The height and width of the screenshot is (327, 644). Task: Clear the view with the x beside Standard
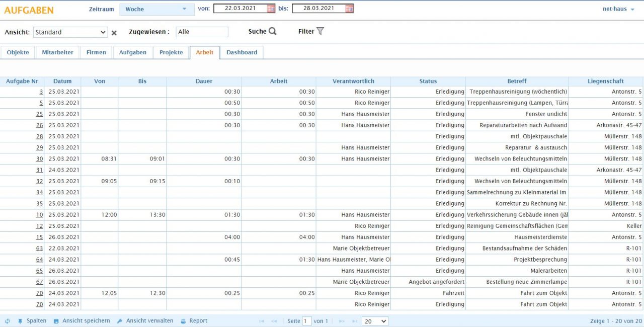114,32
